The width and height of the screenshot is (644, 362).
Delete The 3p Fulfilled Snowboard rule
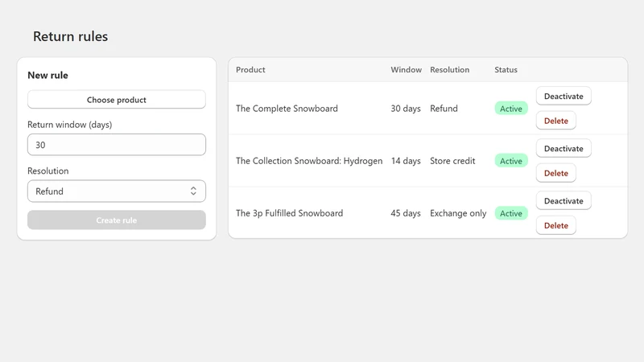coord(556,225)
